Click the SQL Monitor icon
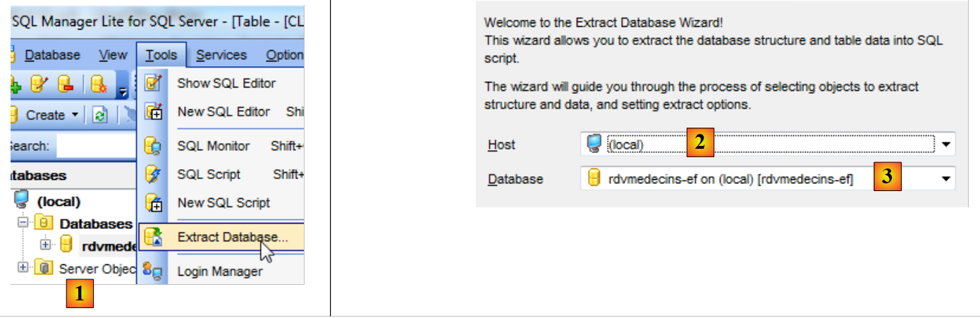 [x=153, y=146]
